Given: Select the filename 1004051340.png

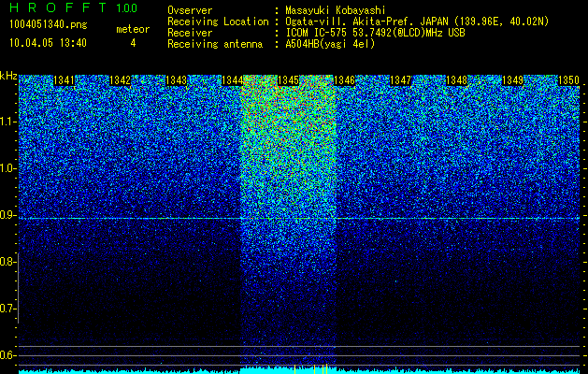Looking at the screenshot, I should [x=49, y=25].
